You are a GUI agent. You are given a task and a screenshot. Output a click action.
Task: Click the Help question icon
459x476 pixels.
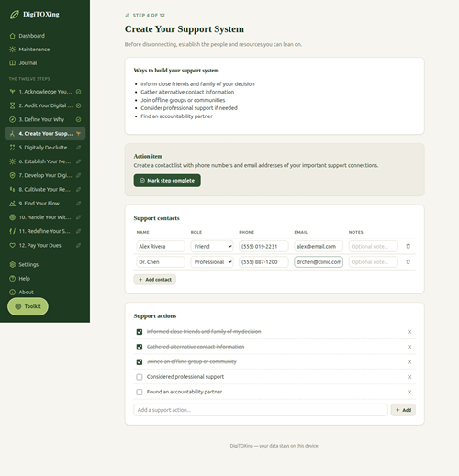click(12, 279)
